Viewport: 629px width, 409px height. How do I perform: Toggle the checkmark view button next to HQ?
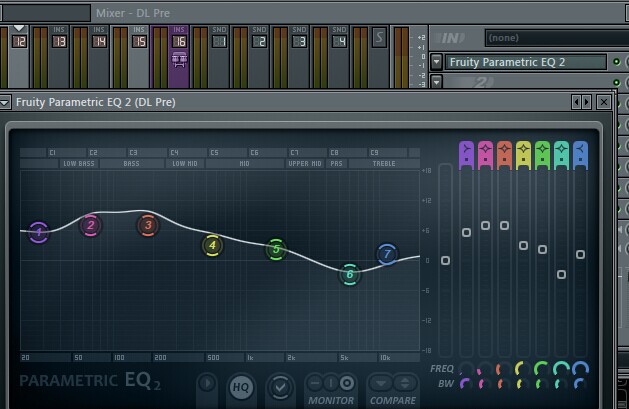click(280, 387)
